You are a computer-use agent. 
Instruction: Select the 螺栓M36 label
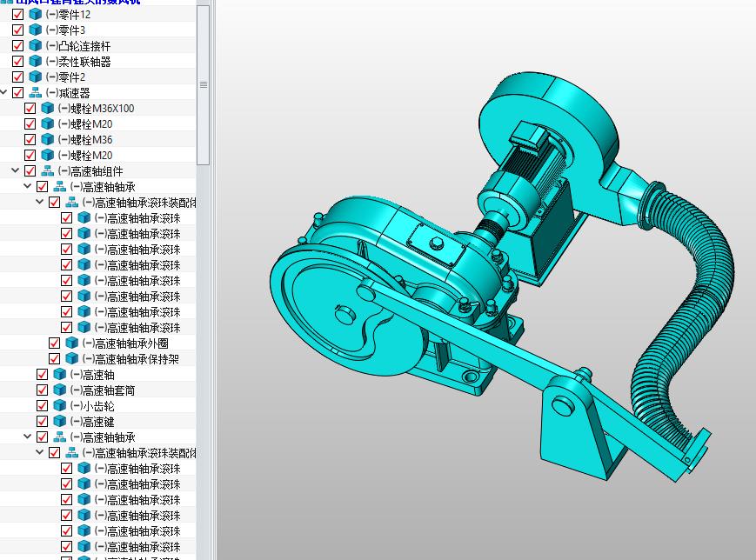coord(85,140)
